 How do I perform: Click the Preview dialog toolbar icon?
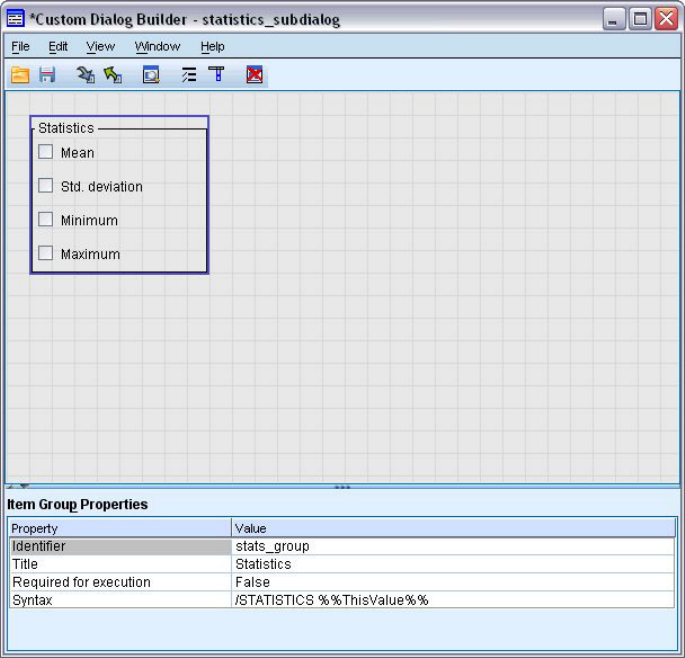click(151, 75)
